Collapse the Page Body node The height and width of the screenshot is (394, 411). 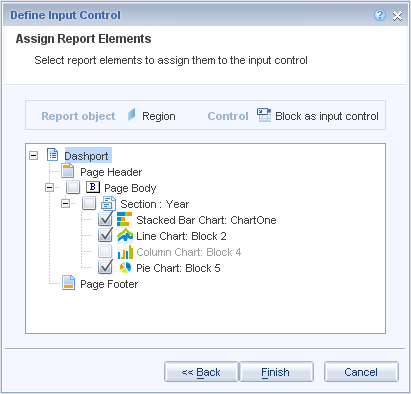[49, 187]
